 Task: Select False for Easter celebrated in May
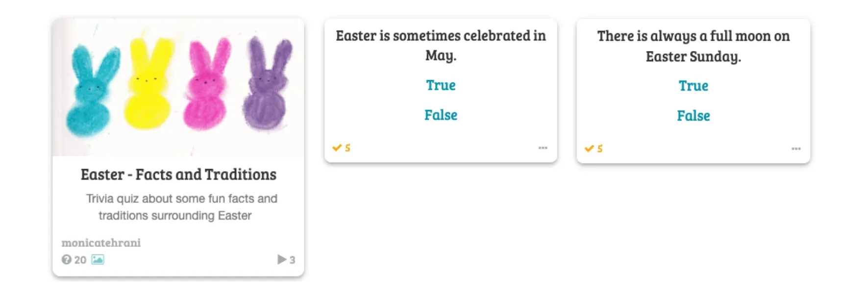[441, 115]
